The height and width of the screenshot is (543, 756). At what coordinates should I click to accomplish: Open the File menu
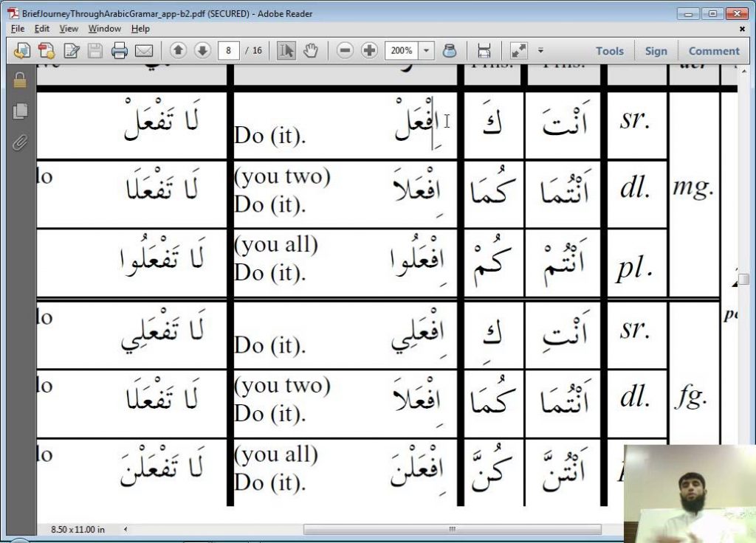pos(16,28)
